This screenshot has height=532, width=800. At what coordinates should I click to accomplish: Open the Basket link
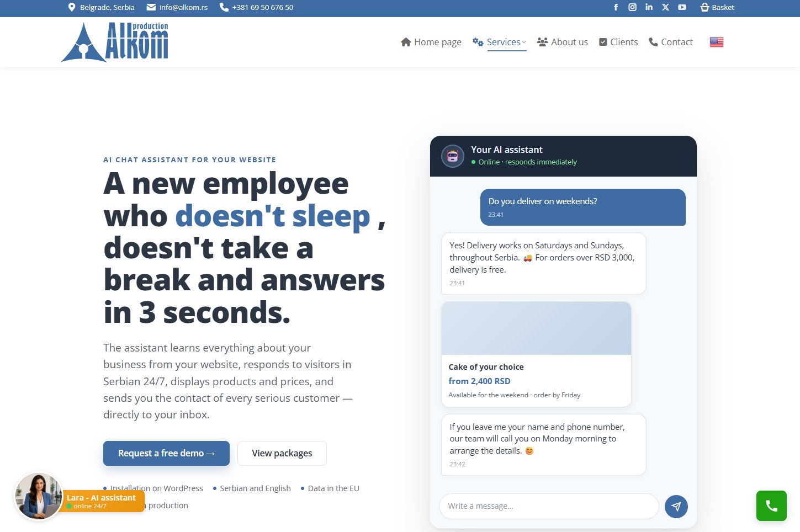[717, 7]
